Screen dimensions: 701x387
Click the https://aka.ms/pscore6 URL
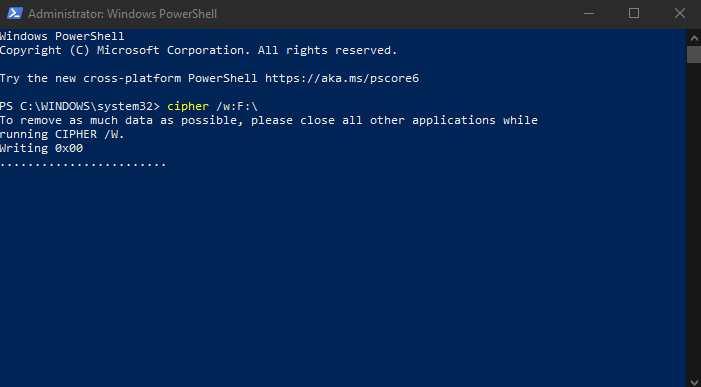click(x=342, y=78)
